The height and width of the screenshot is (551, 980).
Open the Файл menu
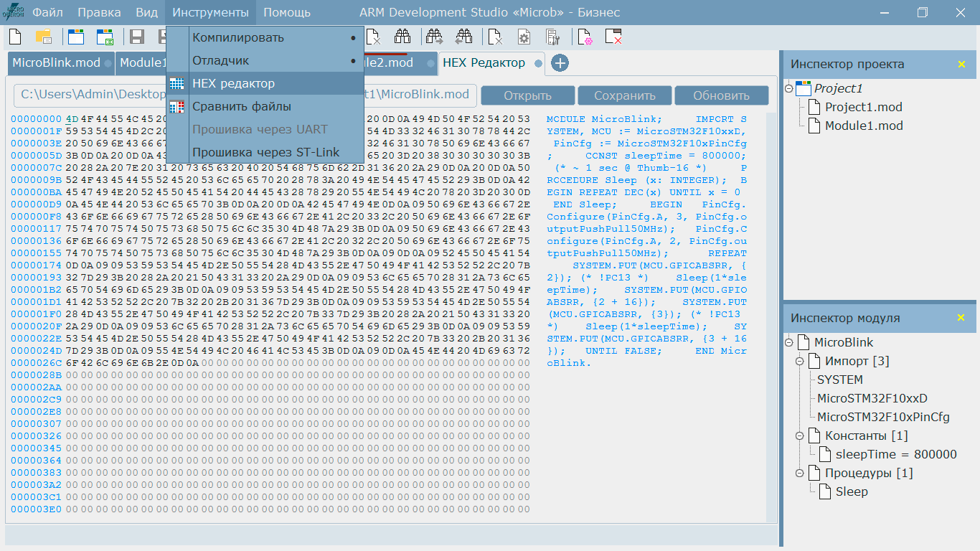47,12
